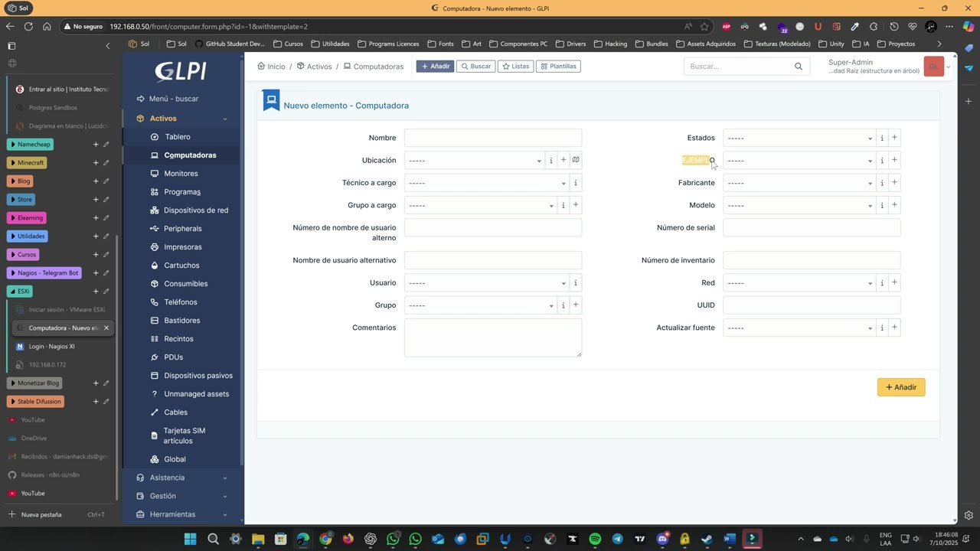
Task: Open the Grupo a cargo dropdown
Action: point(480,205)
